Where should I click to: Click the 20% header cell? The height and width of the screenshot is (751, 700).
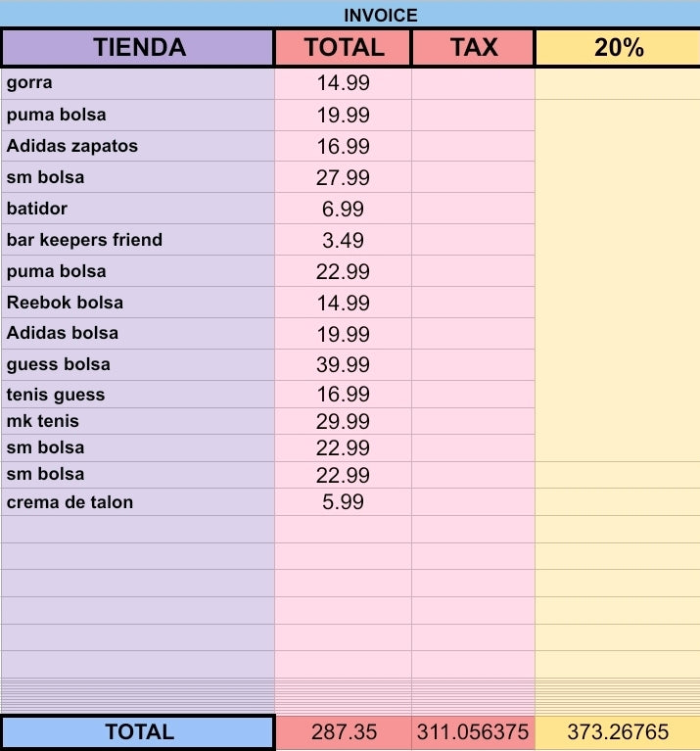(x=618, y=47)
